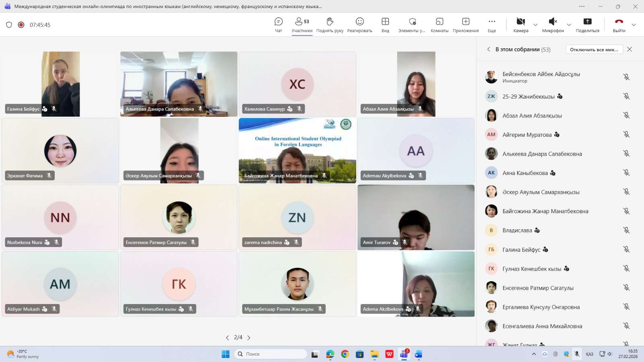This screenshot has width=644, height=362.
Task: Toggle mic for Абзал Алия Абзалқызы in list
Action: click(626, 115)
